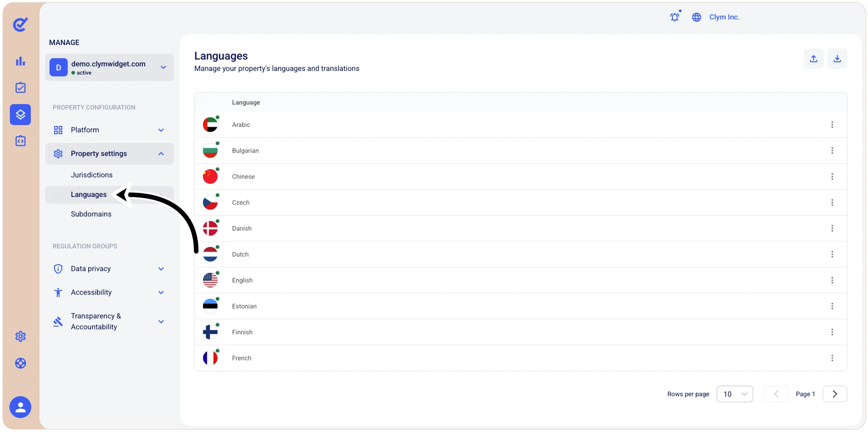
Task: Select the Chinese language row
Action: point(521,176)
